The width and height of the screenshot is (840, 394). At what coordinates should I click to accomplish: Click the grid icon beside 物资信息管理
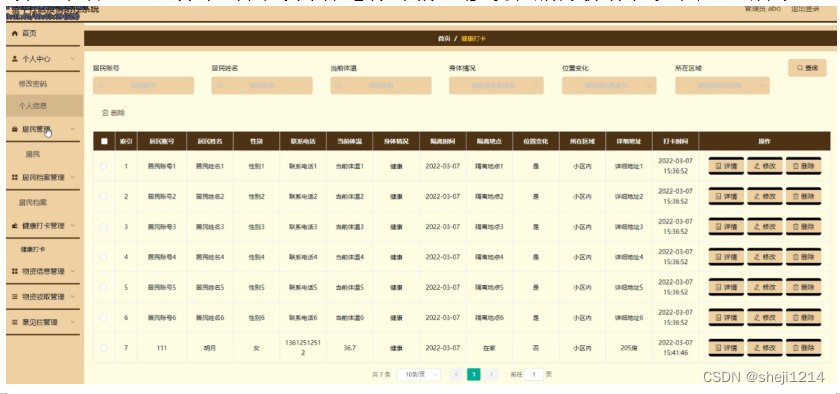tap(15, 272)
